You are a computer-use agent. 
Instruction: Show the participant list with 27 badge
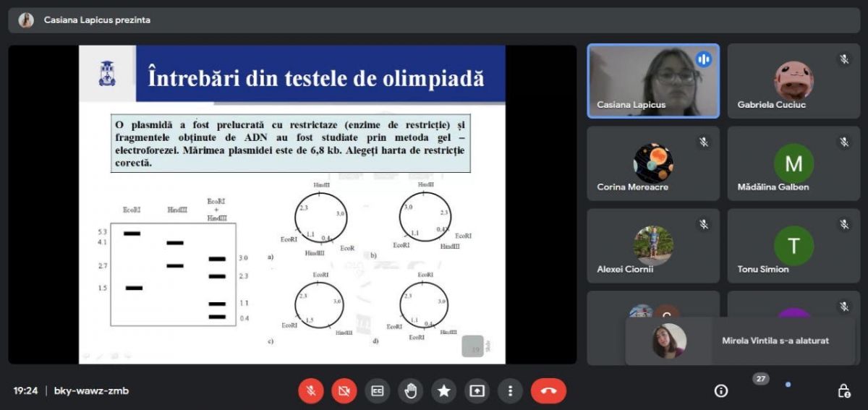(x=760, y=379)
